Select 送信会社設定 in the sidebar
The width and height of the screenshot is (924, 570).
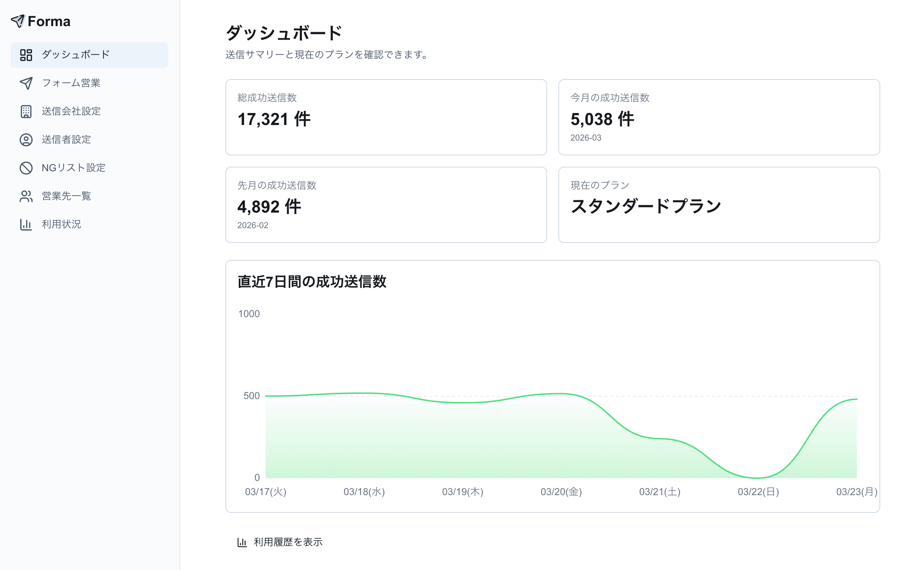point(71,112)
